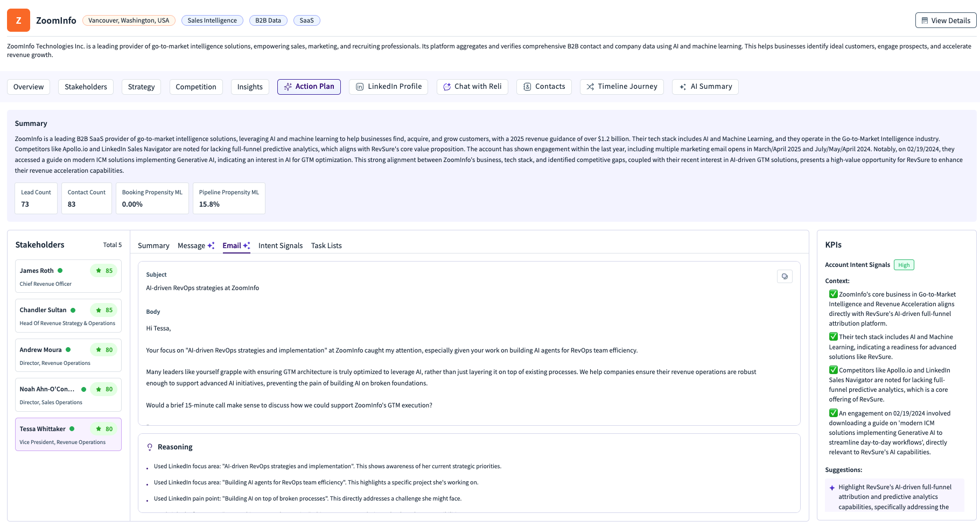980x528 pixels.
Task: Click the checkmark by 'Their tech stack includes'
Action: (833, 336)
